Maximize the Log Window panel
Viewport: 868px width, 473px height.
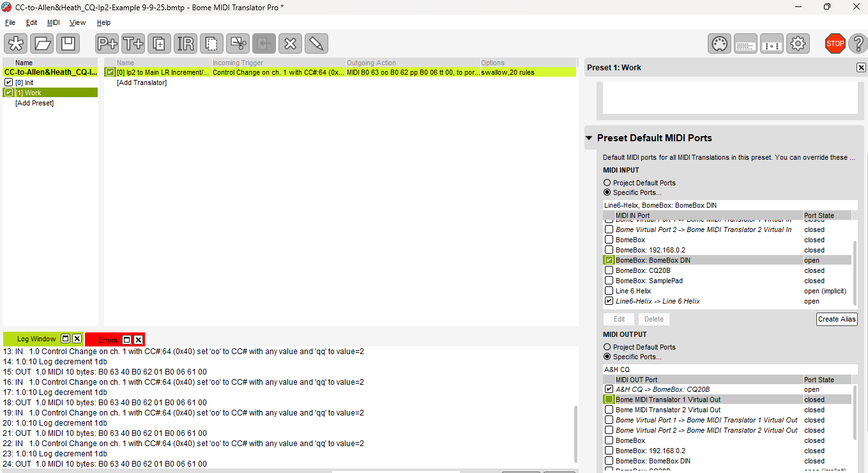click(65, 339)
